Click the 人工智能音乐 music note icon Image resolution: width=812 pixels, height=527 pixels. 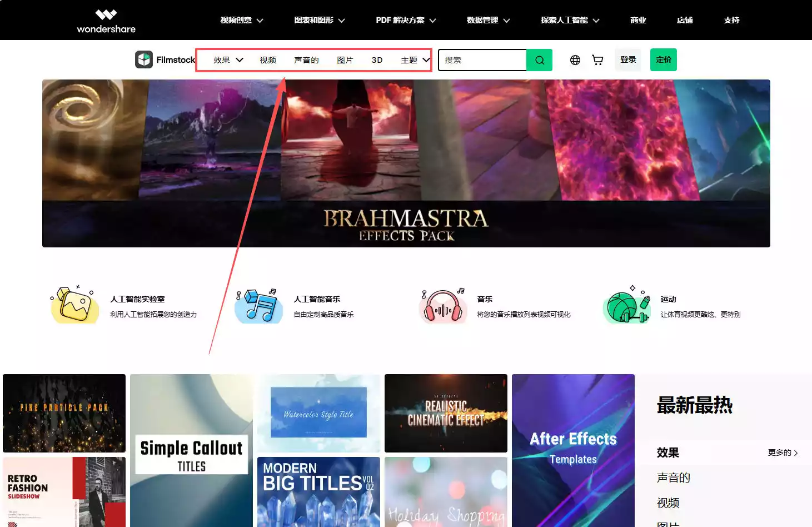pyautogui.click(x=258, y=305)
